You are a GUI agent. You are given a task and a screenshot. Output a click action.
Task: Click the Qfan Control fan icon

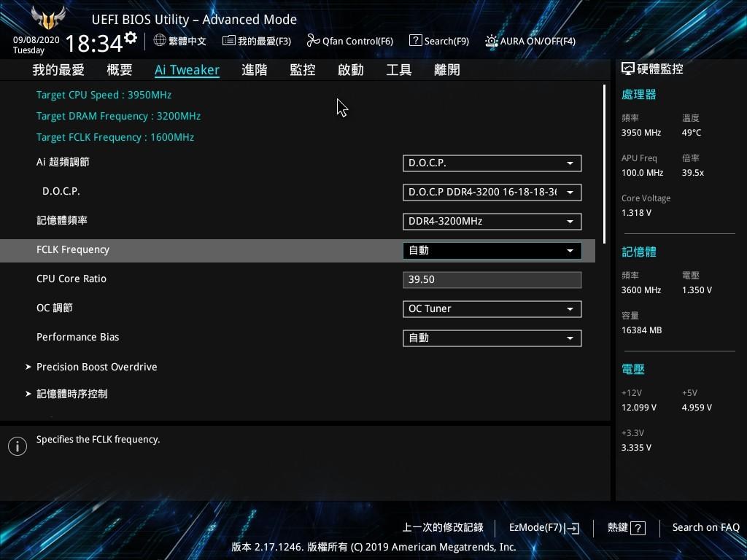(313, 41)
